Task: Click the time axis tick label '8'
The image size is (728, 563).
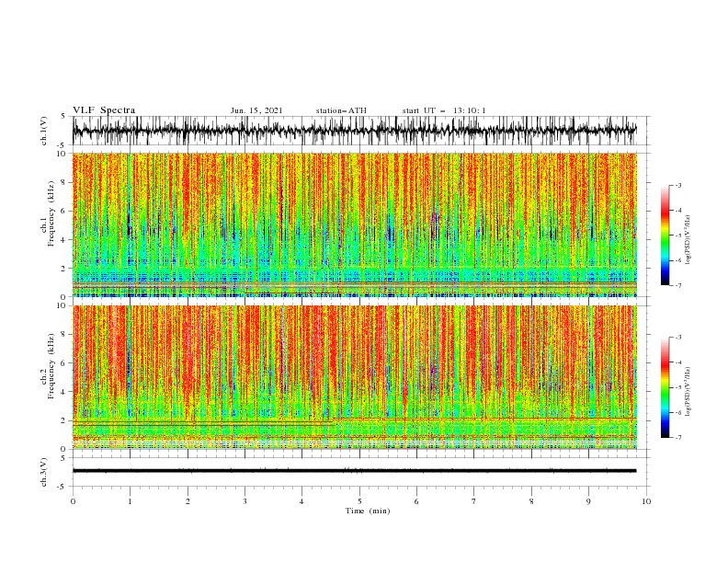Action: tap(531, 501)
